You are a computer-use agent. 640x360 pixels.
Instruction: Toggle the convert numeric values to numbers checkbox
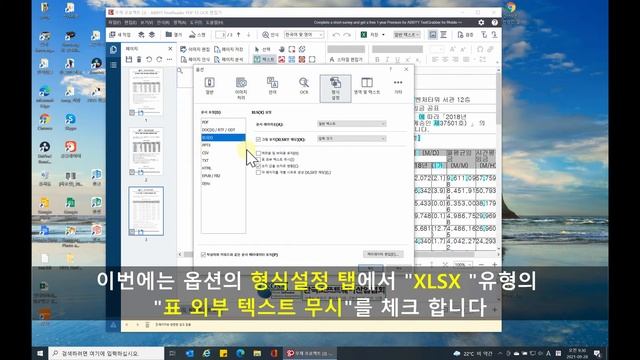point(258,166)
